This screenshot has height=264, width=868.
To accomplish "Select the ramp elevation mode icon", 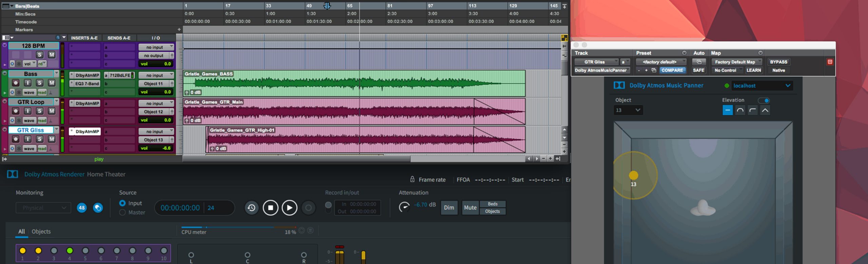I will [x=753, y=110].
